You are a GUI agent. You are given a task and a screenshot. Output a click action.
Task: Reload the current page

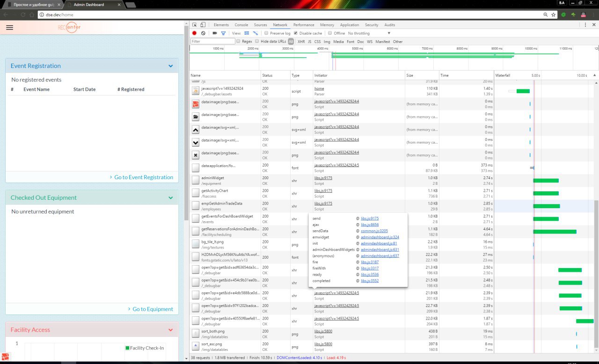[x=22, y=15]
